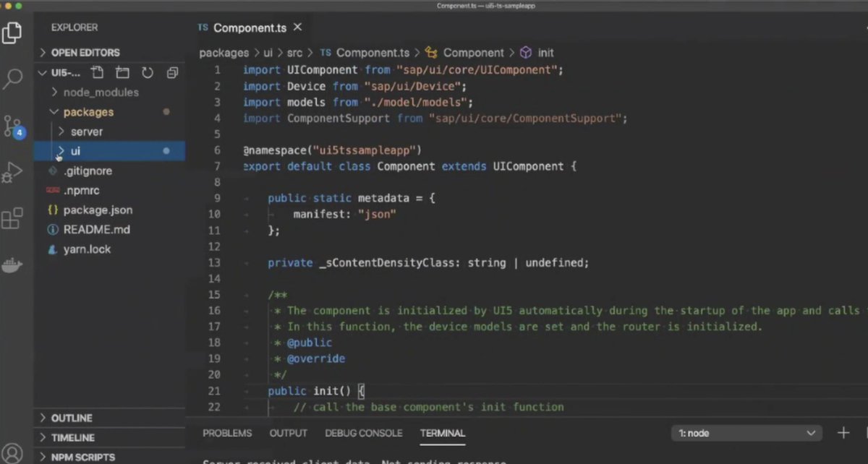Viewport: 868px width, 464px height.
Task: Switch to the PROBLEMS tab
Action: pos(227,433)
